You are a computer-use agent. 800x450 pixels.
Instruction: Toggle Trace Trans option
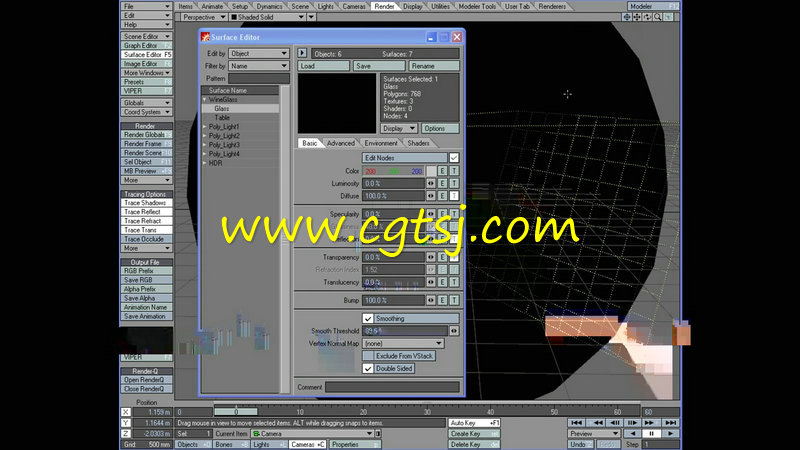(146, 231)
